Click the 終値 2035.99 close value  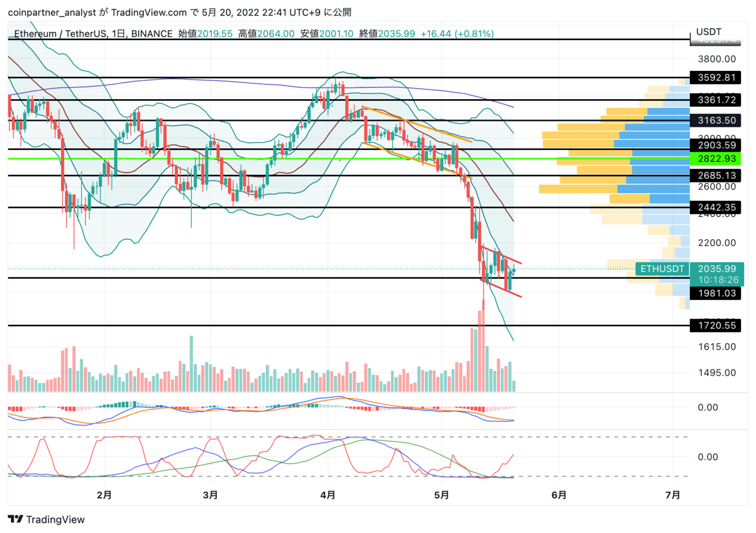[x=386, y=34]
